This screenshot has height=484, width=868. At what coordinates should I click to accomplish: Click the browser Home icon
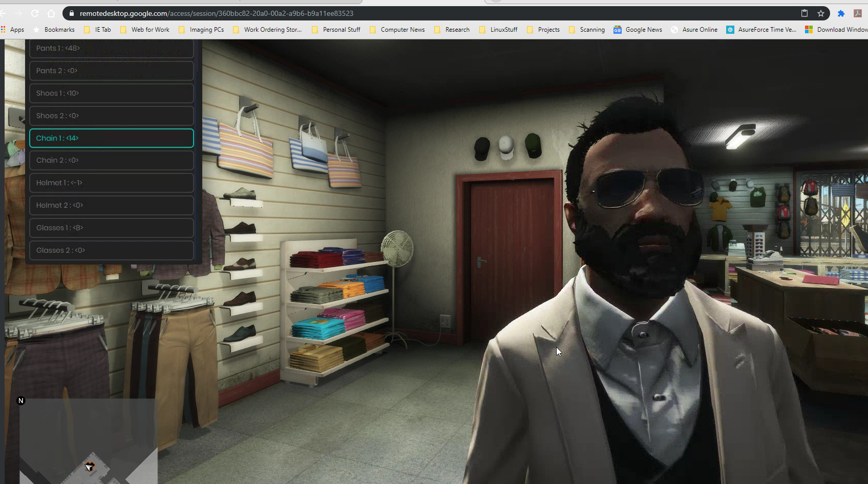tap(51, 13)
